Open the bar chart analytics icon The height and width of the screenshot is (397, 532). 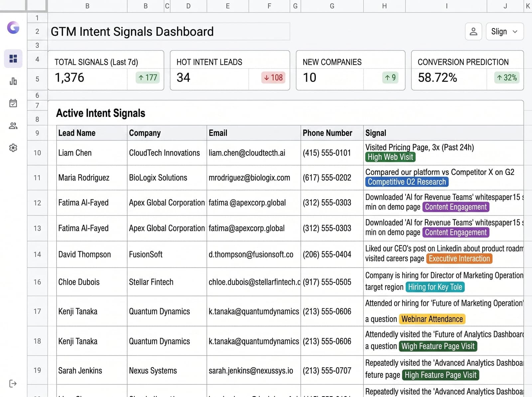(x=13, y=81)
